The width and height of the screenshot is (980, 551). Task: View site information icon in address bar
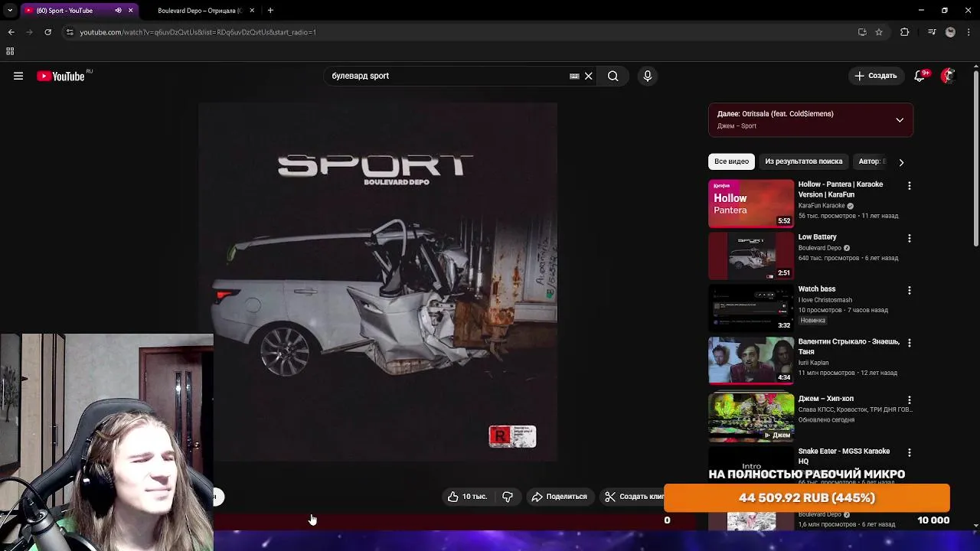tap(70, 32)
